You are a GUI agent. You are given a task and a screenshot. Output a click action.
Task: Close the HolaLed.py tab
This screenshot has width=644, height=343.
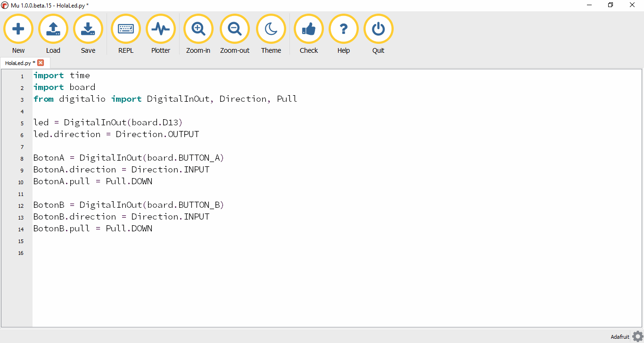pos(41,62)
